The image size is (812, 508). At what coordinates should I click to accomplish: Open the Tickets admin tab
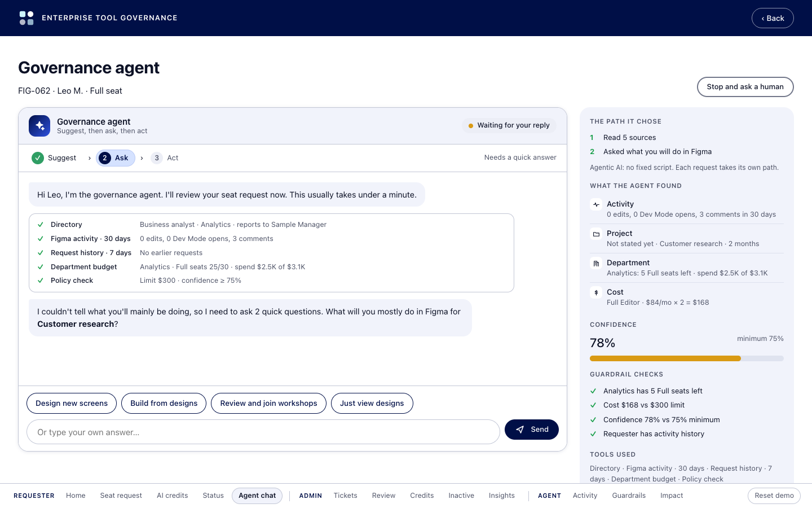click(x=346, y=496)
